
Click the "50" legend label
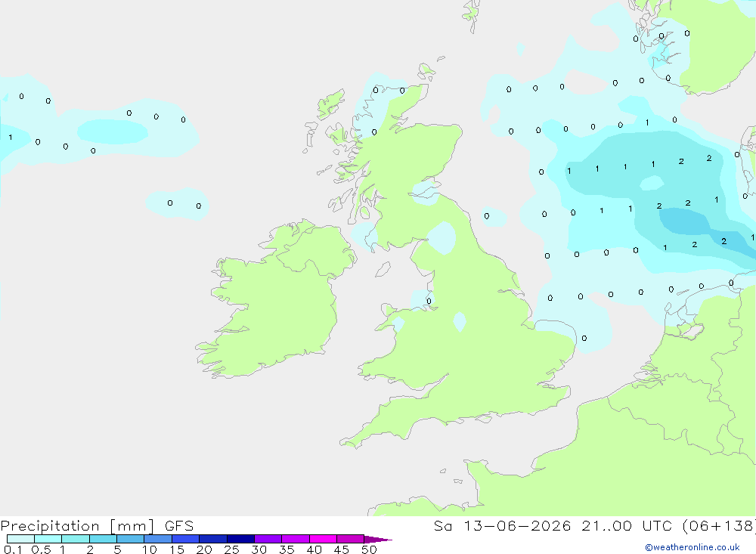[370, 549]
